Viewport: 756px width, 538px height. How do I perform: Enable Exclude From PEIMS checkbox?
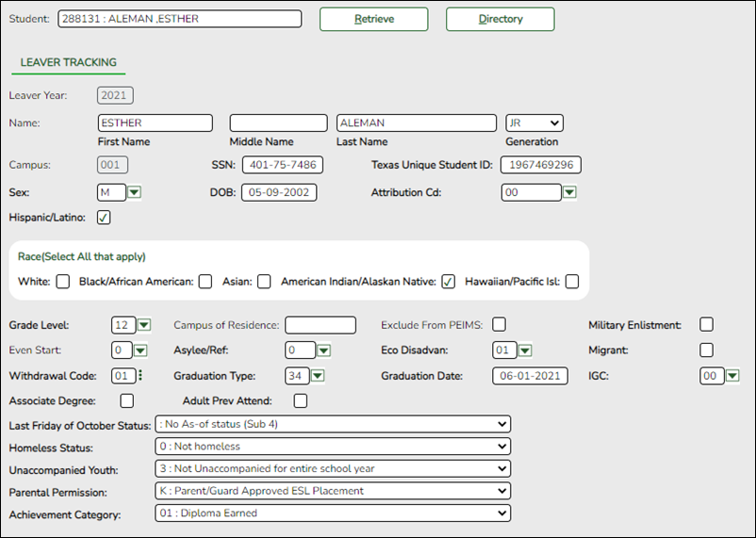tap(499, 324)
